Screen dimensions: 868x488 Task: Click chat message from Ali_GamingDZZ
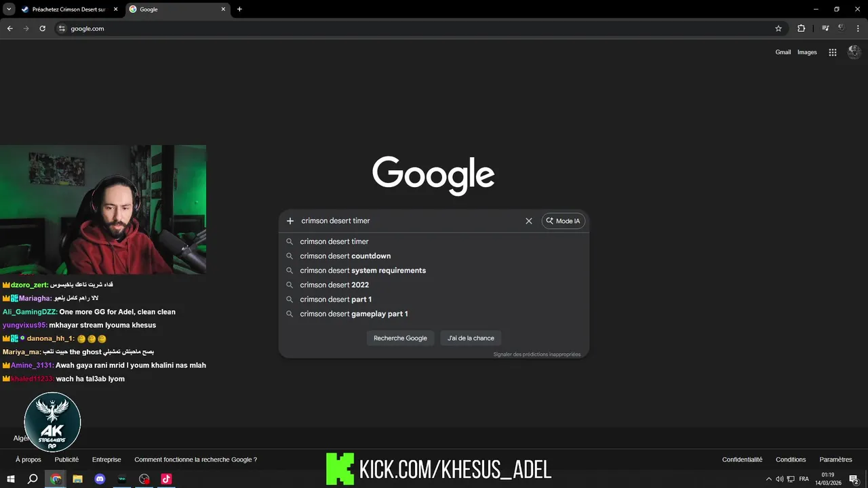pyautogui.click(x=89, y=312)
